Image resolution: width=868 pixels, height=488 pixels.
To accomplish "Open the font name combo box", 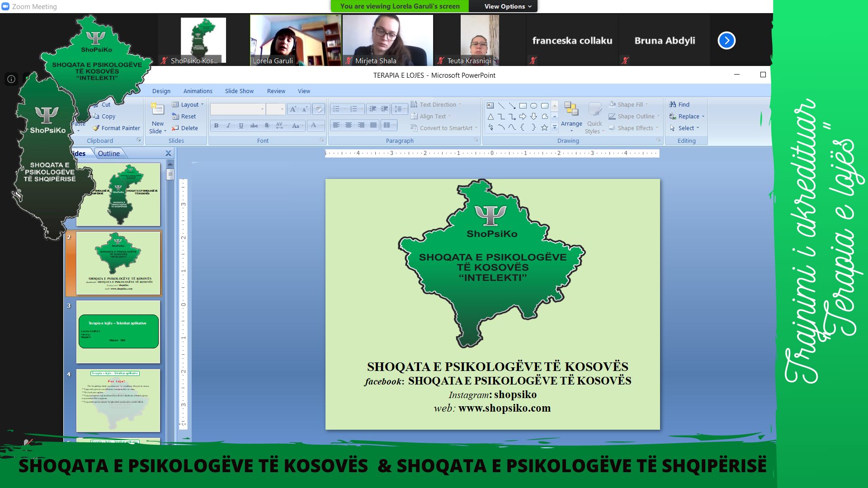I will 238,109.
